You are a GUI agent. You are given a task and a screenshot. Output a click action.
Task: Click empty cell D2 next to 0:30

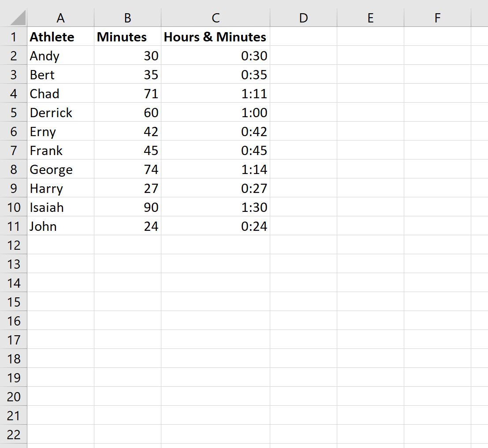(303, 56)
